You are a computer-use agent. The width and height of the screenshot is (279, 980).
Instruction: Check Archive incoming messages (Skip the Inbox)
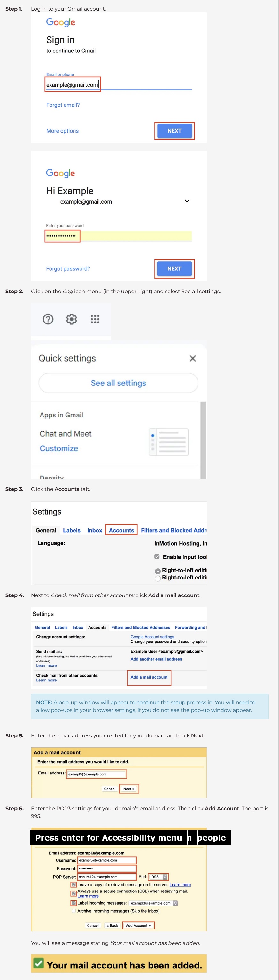point(74,911)
